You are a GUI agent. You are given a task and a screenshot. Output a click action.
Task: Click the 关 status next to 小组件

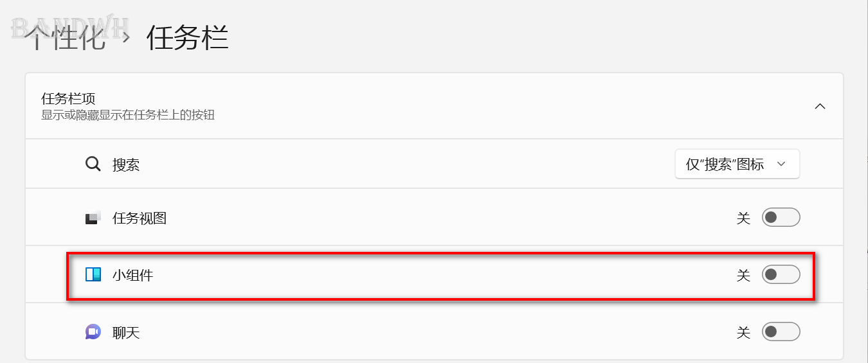click(743, 276)
